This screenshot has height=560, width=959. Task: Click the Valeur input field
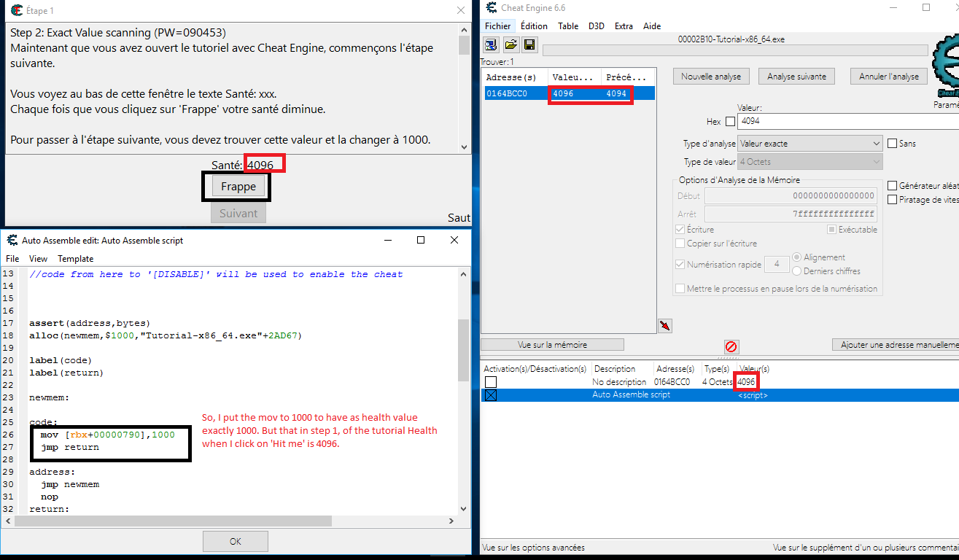tap(846, 122)
